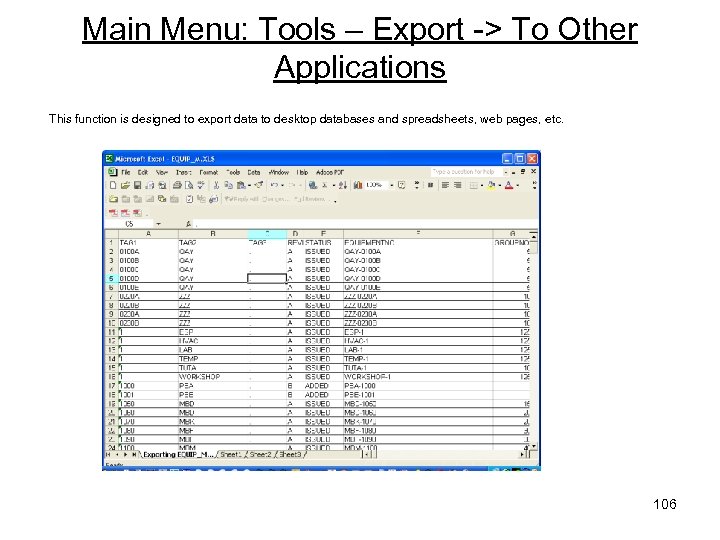Viewport: 720px width, 540px height.
Task: Click the Paste clipboard icon
Action: point(241,185)
